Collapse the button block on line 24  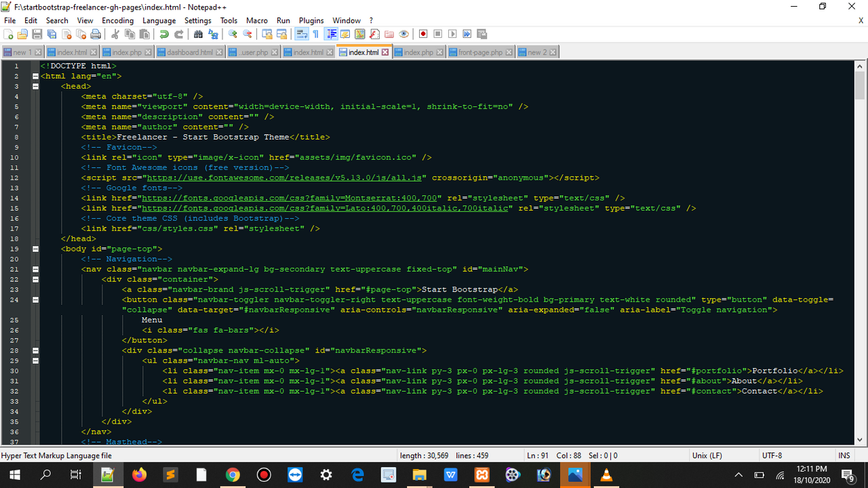pos(35,300)
